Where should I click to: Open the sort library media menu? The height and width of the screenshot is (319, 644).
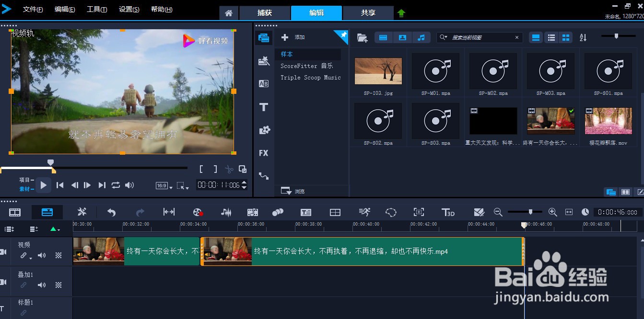583,37
